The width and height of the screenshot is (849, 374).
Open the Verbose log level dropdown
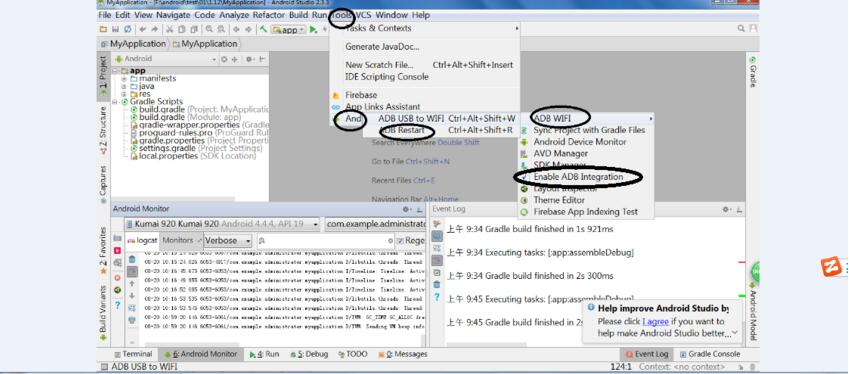(228, 240)
